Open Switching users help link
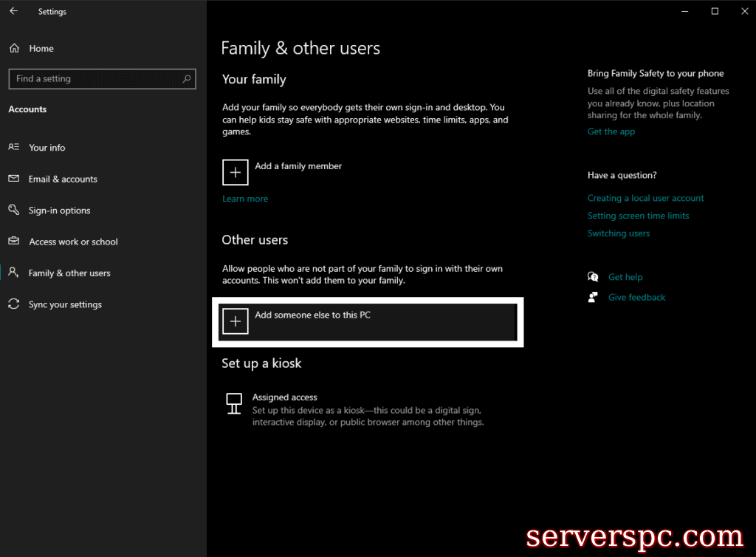Viewport: 756px width, 557px height. point(619,233)
